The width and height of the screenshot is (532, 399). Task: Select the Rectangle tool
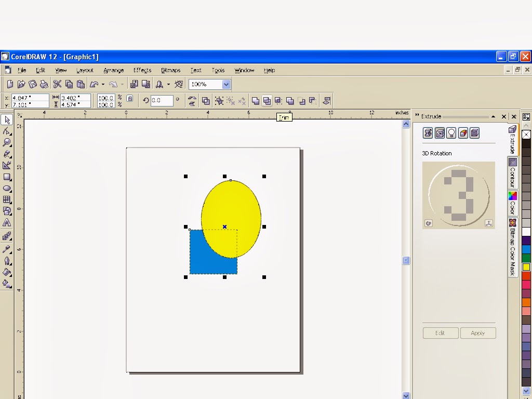coord(7,177)
